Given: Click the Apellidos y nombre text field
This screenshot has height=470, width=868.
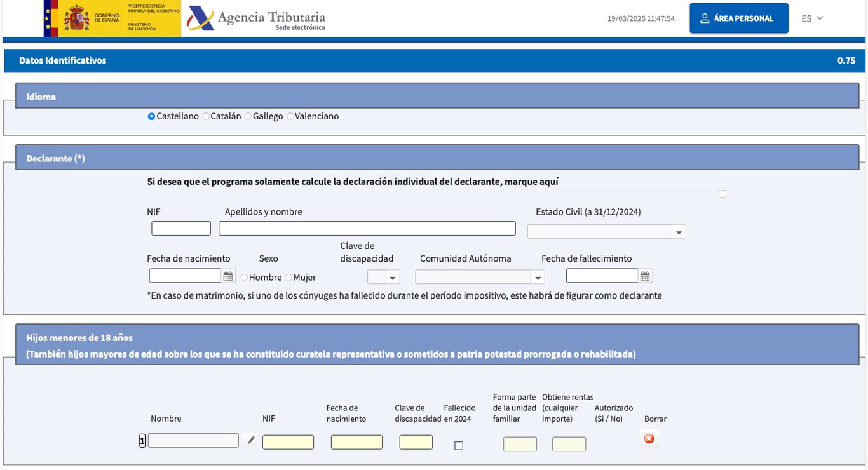Looking at the screenshot, I should [367, 229].
